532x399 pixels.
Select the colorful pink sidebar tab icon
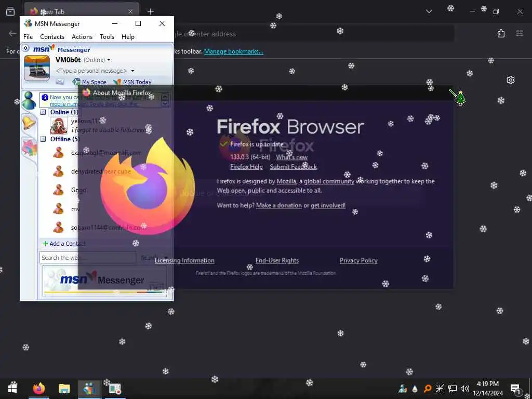(29, 148)
